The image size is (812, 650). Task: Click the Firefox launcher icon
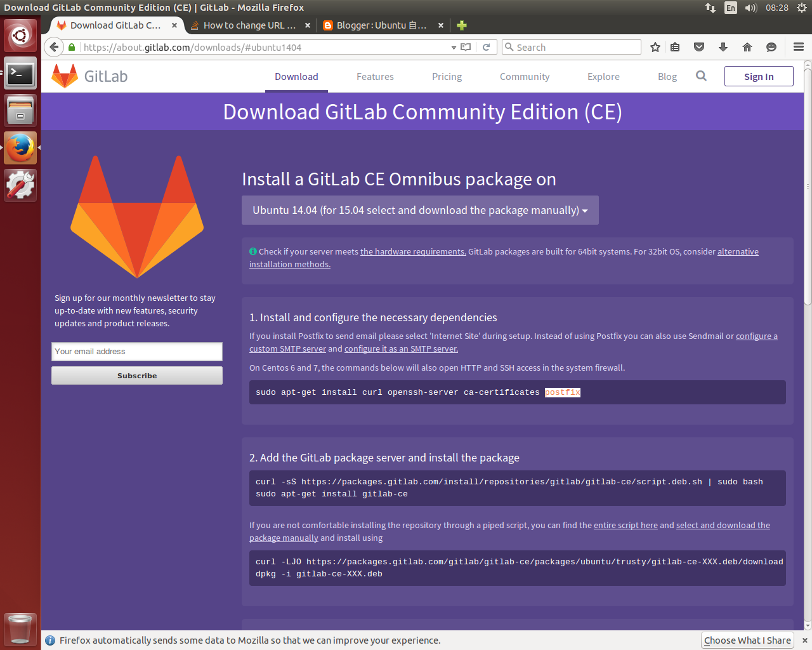(20, 148)
